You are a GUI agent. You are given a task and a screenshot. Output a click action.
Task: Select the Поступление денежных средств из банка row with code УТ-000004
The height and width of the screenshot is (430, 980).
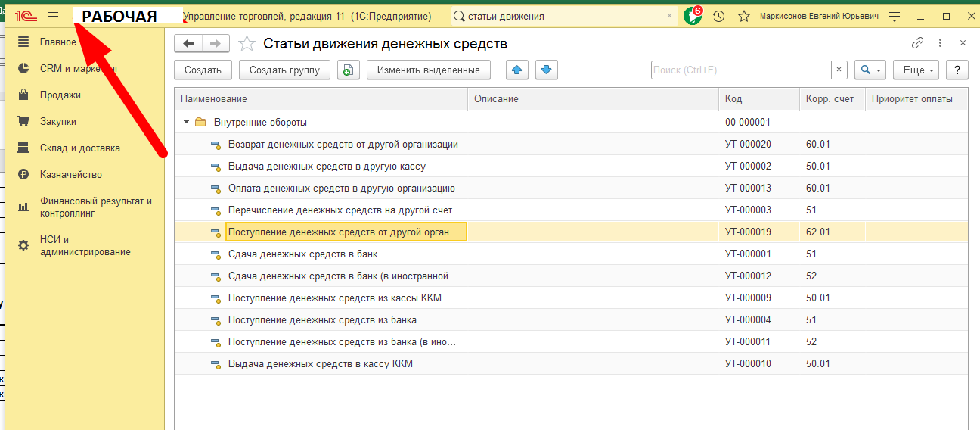(571, 319)
